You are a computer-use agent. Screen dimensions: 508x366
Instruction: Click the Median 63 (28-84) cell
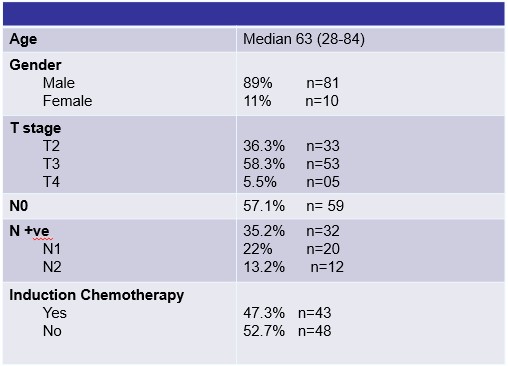[304, 39]
